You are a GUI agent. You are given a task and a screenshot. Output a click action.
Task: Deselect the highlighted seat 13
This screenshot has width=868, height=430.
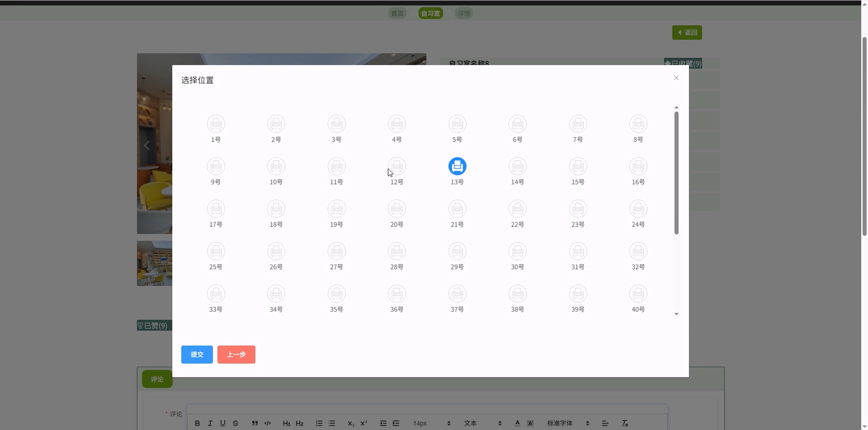pyautogui.click(x=457, y=166)
